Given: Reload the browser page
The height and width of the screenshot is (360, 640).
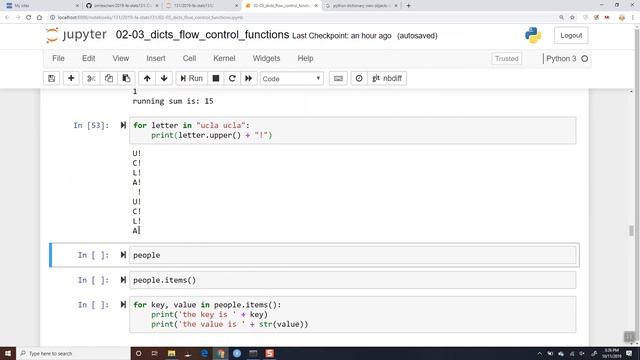Looking at the screenshot, I should [29, 18].
